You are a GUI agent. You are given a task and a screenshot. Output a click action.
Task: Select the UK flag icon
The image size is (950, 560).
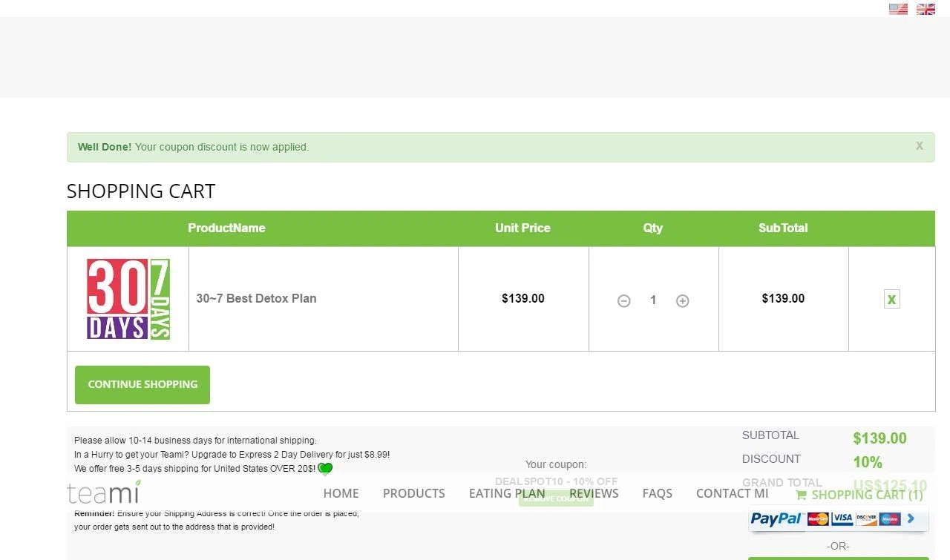point(926,9)
